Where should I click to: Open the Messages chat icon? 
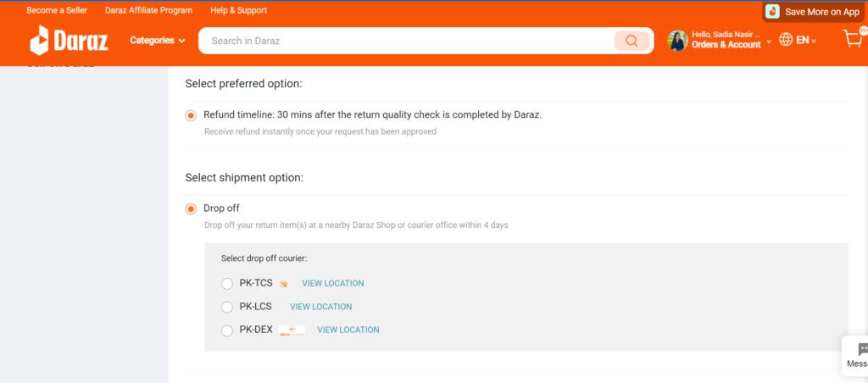click(x=863, y=350)
